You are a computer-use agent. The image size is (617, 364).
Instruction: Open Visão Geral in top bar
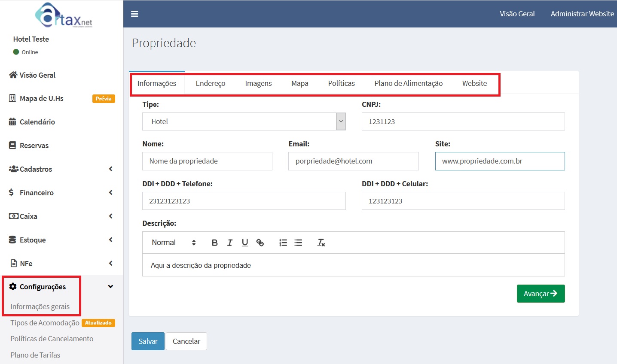click(517, 14)
